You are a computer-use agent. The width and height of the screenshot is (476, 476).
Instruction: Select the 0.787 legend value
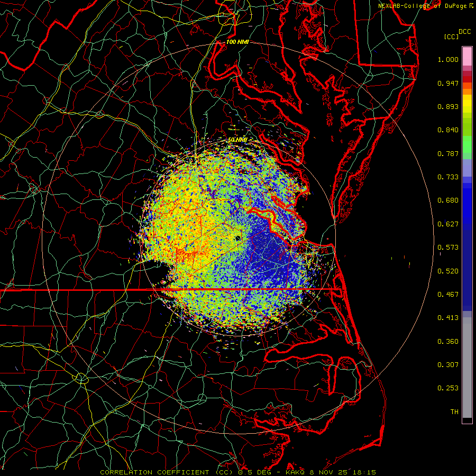point(448,153)
